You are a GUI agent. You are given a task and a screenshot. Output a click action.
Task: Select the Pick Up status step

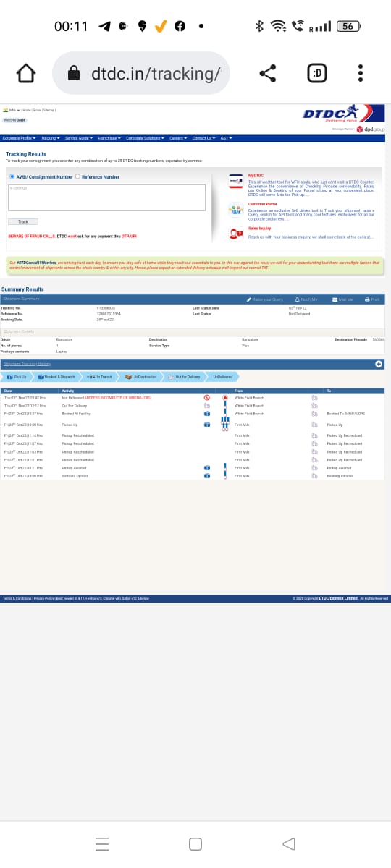point(17,377)
